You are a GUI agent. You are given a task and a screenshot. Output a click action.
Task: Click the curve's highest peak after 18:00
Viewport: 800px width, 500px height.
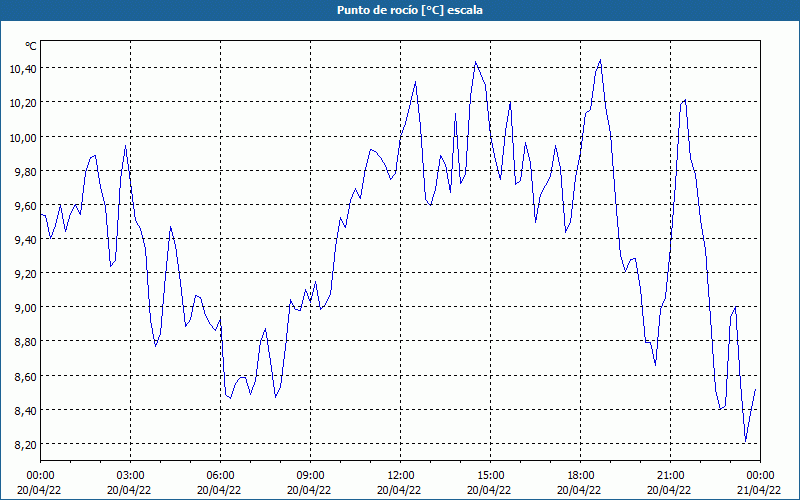tap(600, 60)
